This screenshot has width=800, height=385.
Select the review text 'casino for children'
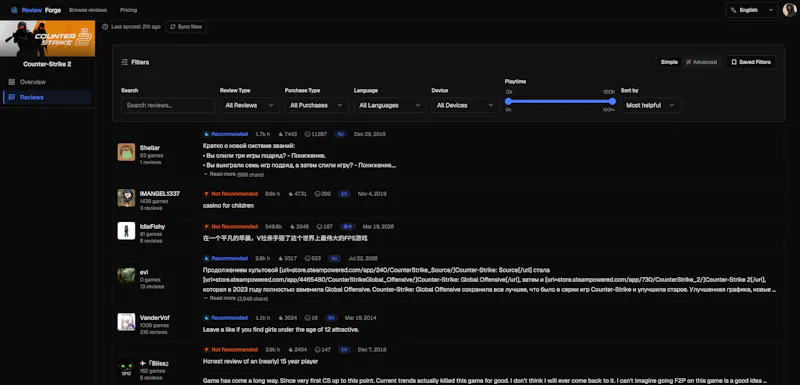click(x=228, y=206)
